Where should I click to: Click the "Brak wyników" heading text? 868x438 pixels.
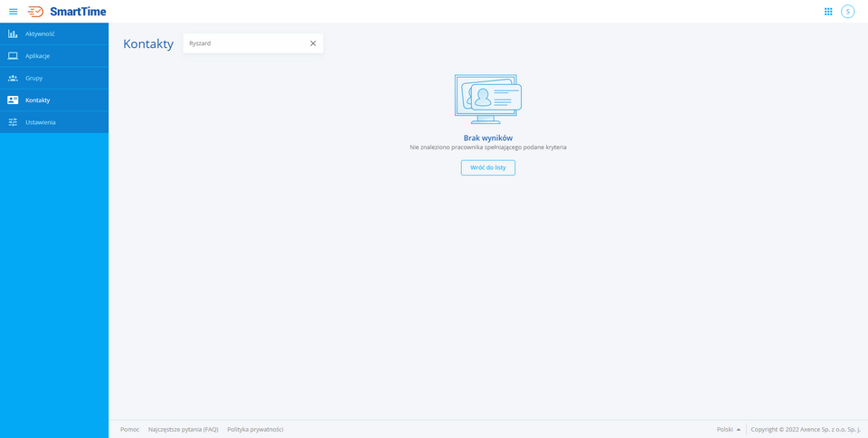point(488,138)
